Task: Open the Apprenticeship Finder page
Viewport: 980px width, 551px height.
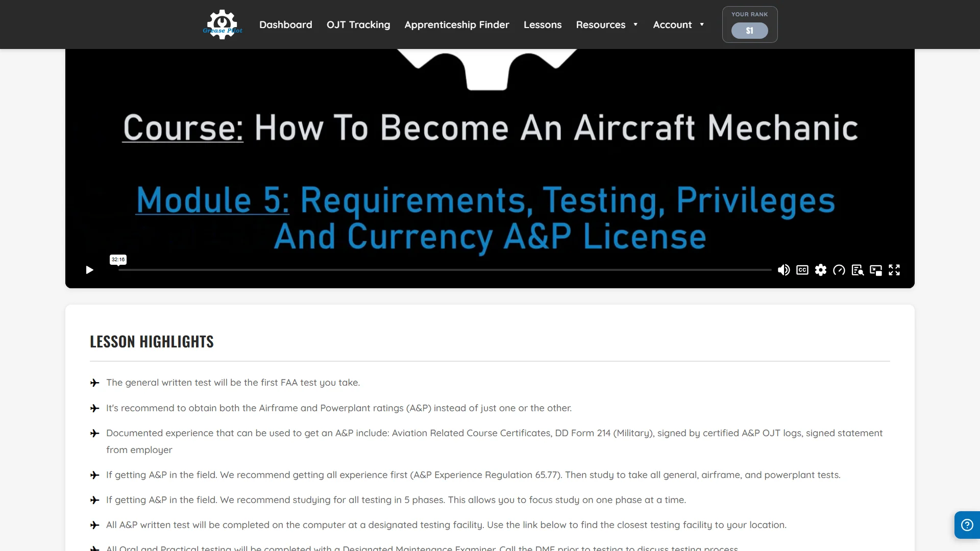Action: click(x=457, y=24)
